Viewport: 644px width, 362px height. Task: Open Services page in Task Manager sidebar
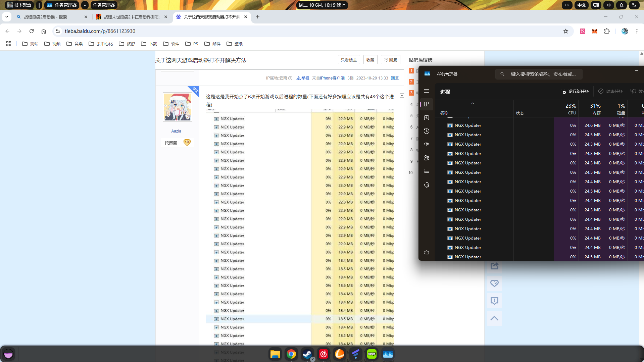[427, 185]
